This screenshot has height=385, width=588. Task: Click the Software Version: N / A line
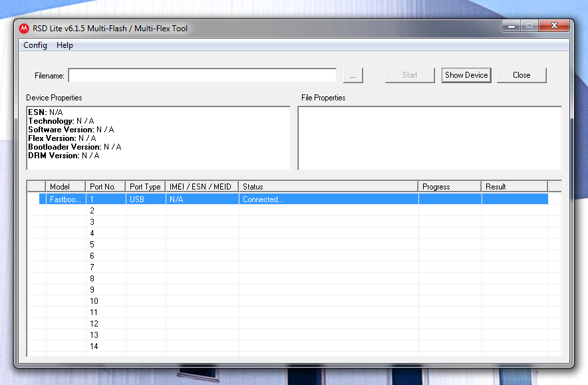[71, 130]
